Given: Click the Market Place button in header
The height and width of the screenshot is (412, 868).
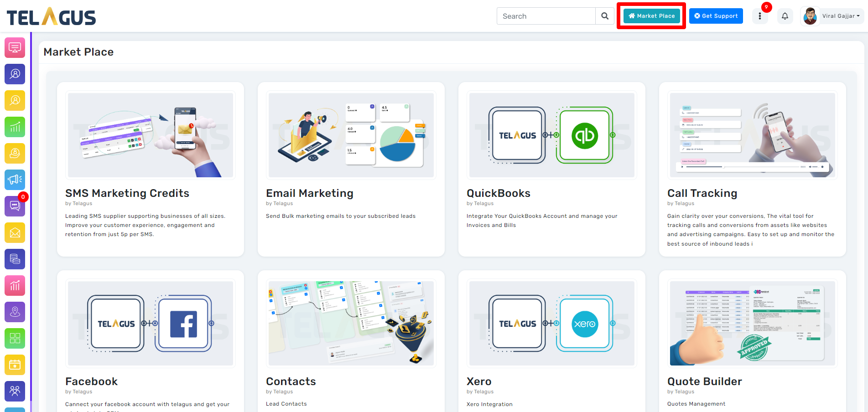Looking at the screenshot, I should pyautogui.click(x=651, y=16).
